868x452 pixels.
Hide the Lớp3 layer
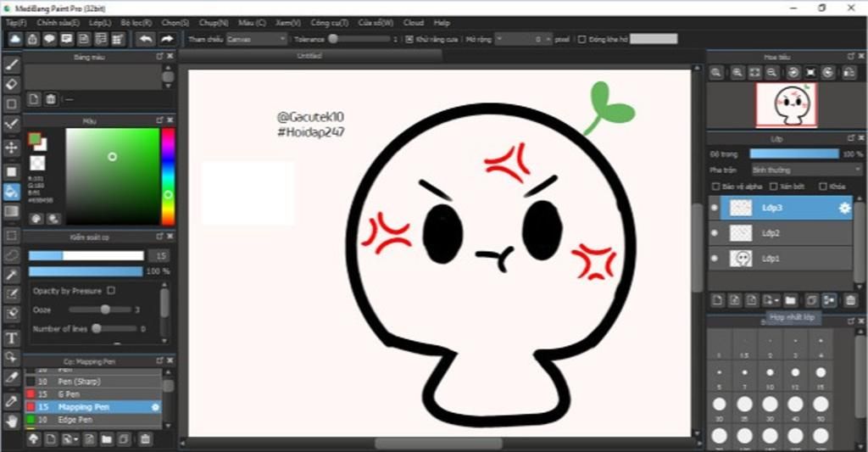coord(714,208)
